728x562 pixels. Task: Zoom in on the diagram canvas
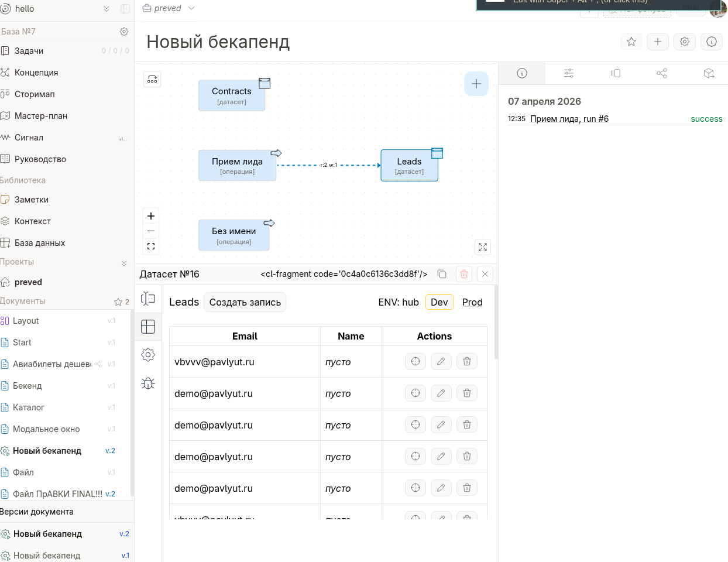(x=151, y=216)
